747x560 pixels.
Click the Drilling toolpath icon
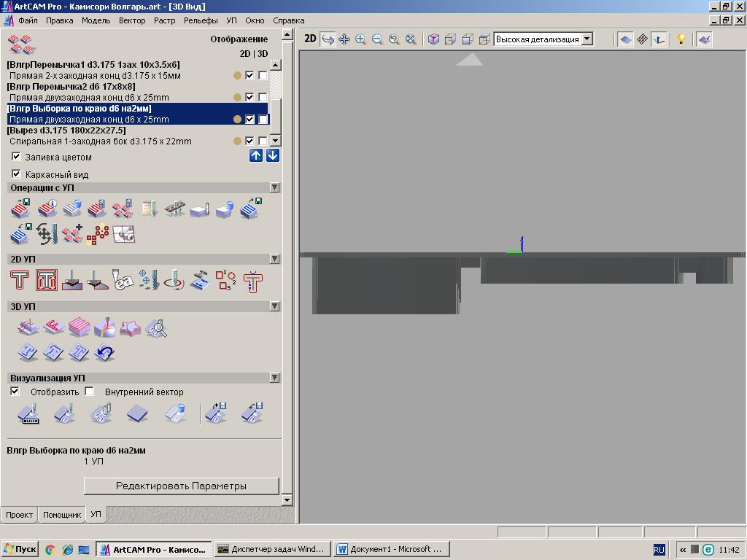(x=148, y=281)
